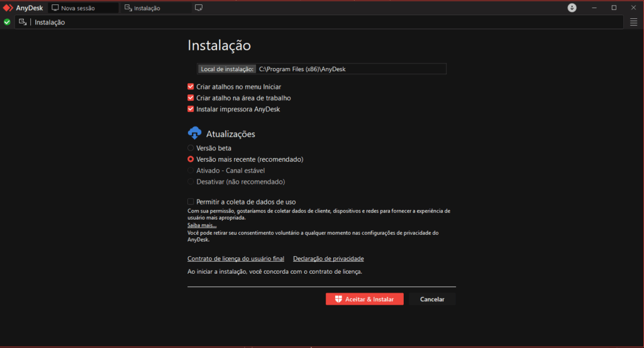Switch to the Nova sessão tab
The width and height of the screenshot is (644, 348).
[x=83, y=8]
